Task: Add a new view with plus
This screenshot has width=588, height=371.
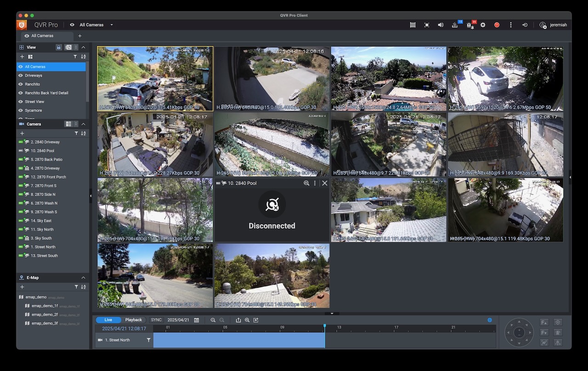Action: pos(22,56)
